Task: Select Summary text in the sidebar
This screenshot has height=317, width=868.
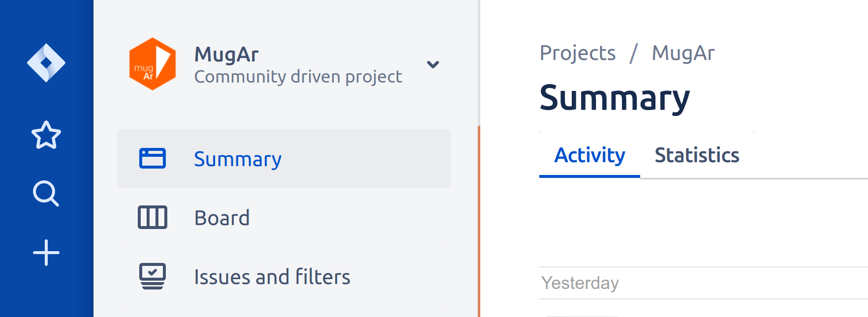Action: coord(238,159)
